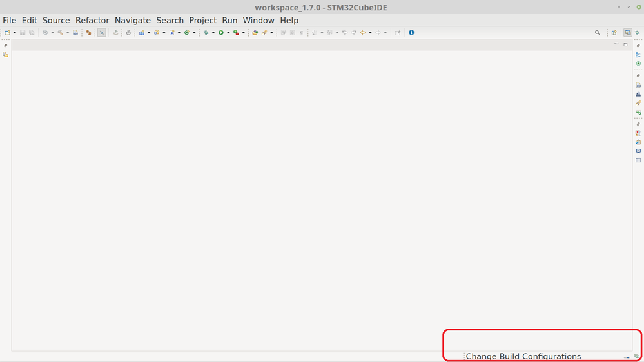Open the Project menu
644x362 pixels.
pos(203,20)
